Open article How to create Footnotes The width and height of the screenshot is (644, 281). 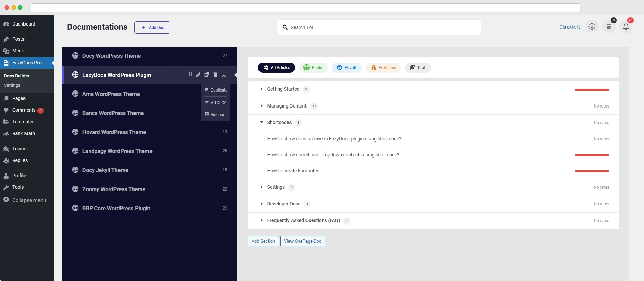tap(293, 171)
